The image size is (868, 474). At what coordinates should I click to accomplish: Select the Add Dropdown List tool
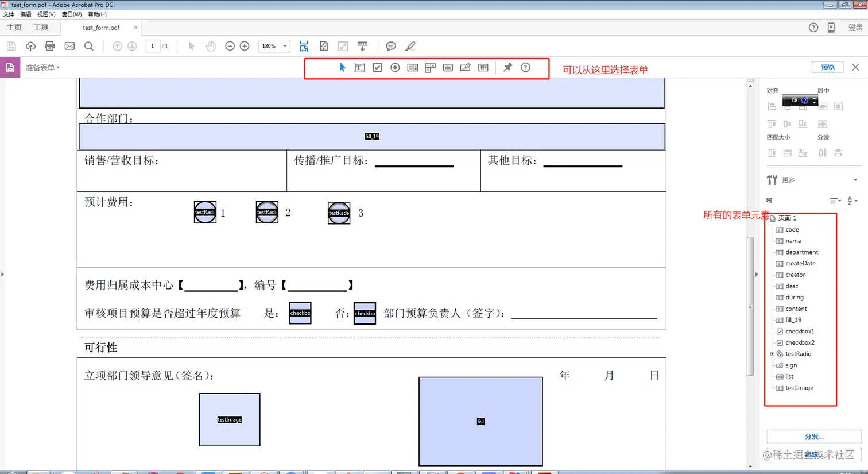[430, 68]
